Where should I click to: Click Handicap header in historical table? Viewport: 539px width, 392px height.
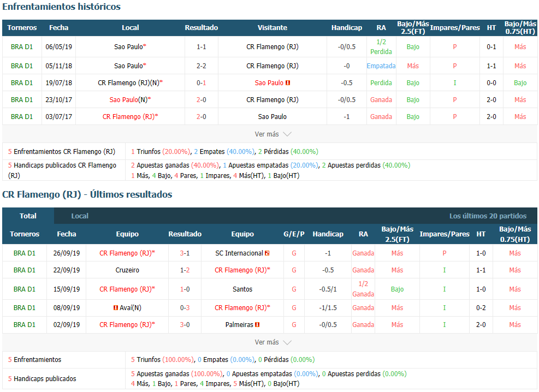[346, 28]
